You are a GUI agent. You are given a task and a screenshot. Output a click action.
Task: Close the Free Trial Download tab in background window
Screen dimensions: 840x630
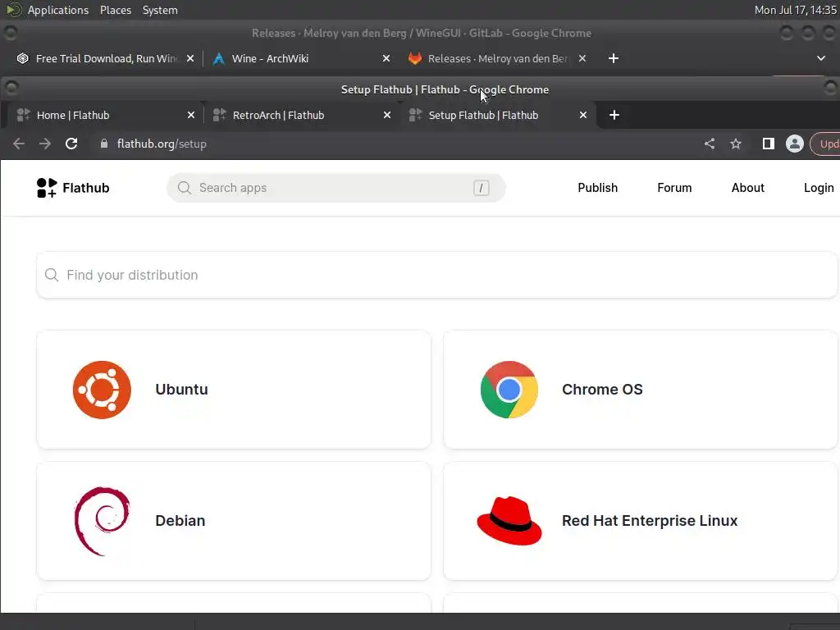pos(190,58)
